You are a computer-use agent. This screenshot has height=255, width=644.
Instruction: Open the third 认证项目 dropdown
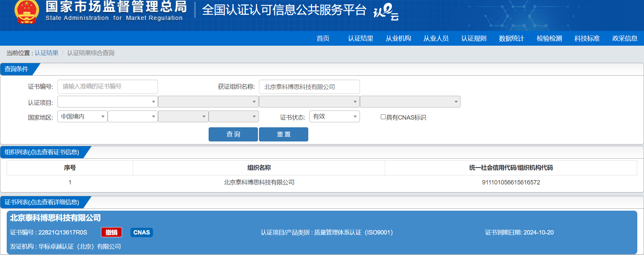pyautogui.click(x=309, y=102)
